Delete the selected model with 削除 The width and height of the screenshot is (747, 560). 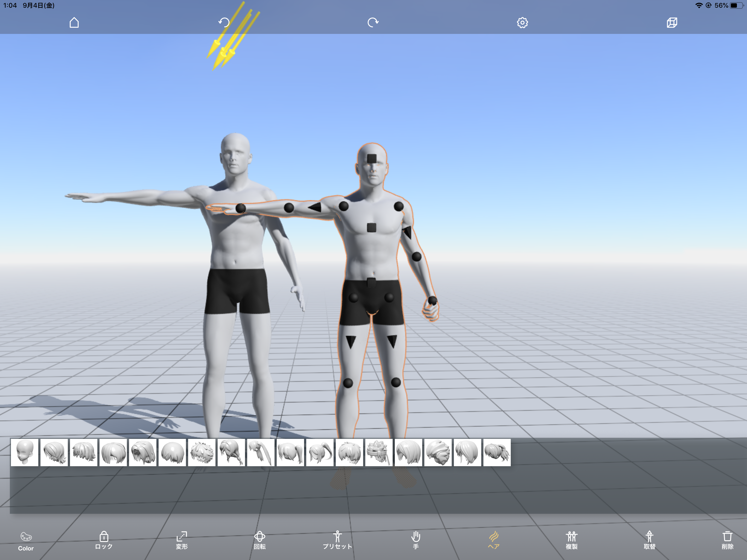click(727, 540)
